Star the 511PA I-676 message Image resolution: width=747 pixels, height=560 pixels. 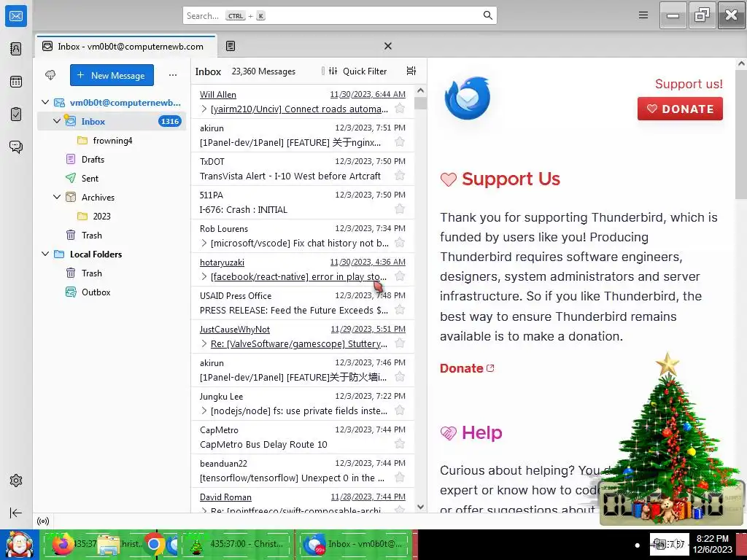coord(400,209)
